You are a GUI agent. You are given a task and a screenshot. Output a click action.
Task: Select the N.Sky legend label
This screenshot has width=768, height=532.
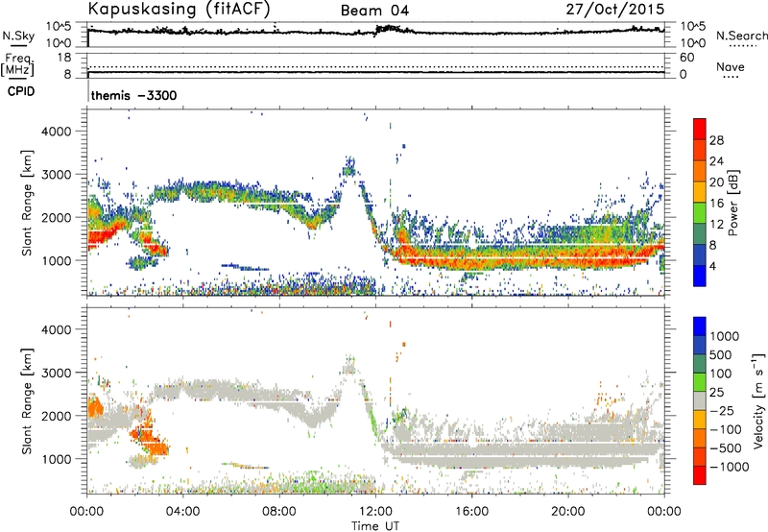18,36
